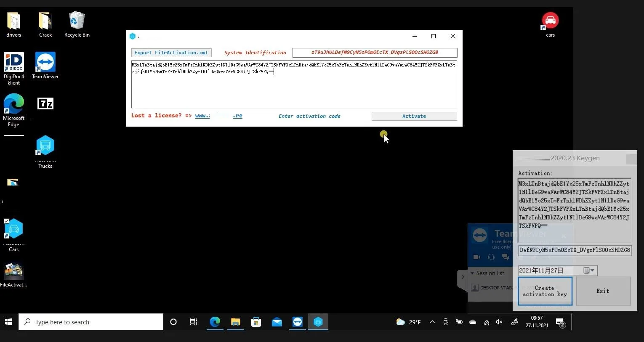Open OneDrive cloud tray icon

pos(473,322)
